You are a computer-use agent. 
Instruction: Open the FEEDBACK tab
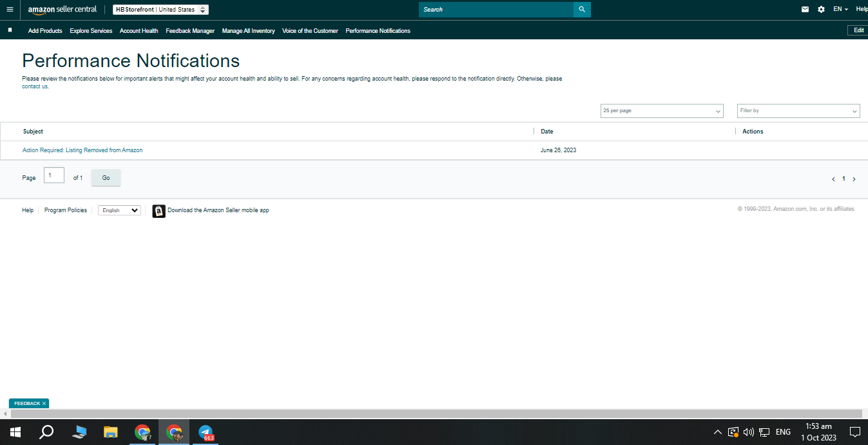coord(27,403)
